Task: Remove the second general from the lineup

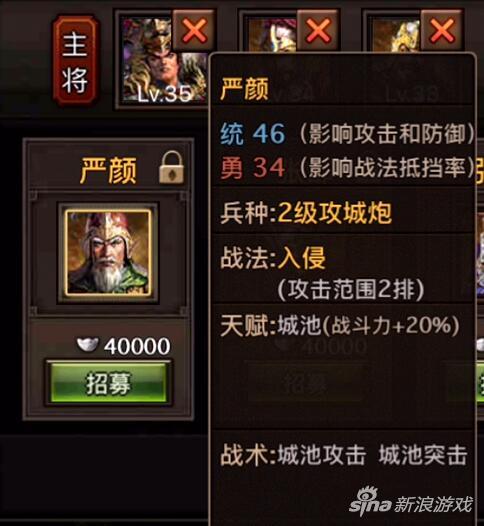Action: point(318,31)
